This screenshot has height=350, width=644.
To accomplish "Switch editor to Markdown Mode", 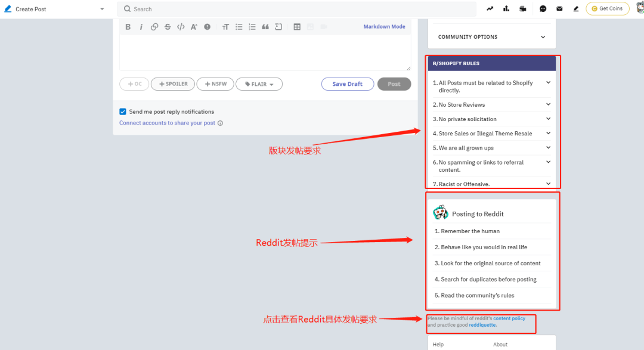I will click(x=384, y=27).
